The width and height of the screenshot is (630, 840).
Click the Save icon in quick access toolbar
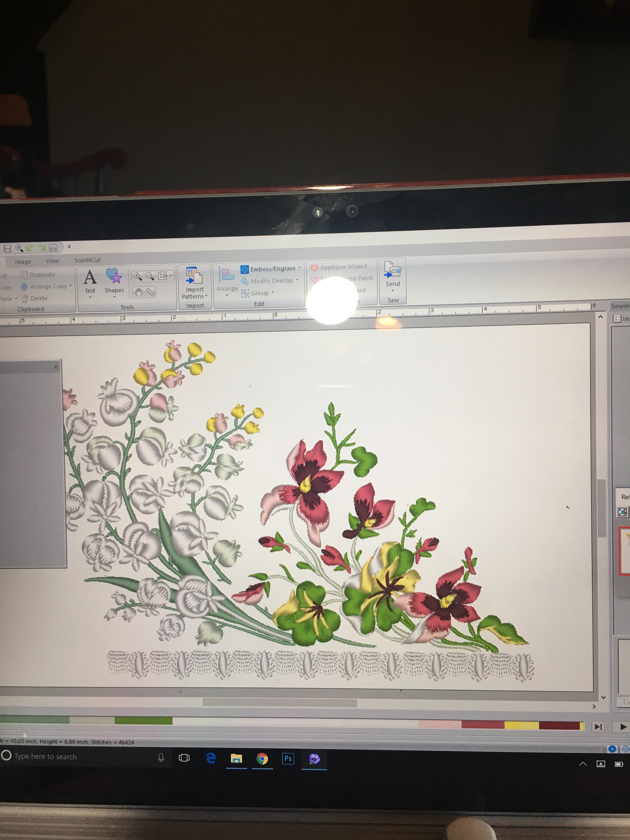(7, 248)
